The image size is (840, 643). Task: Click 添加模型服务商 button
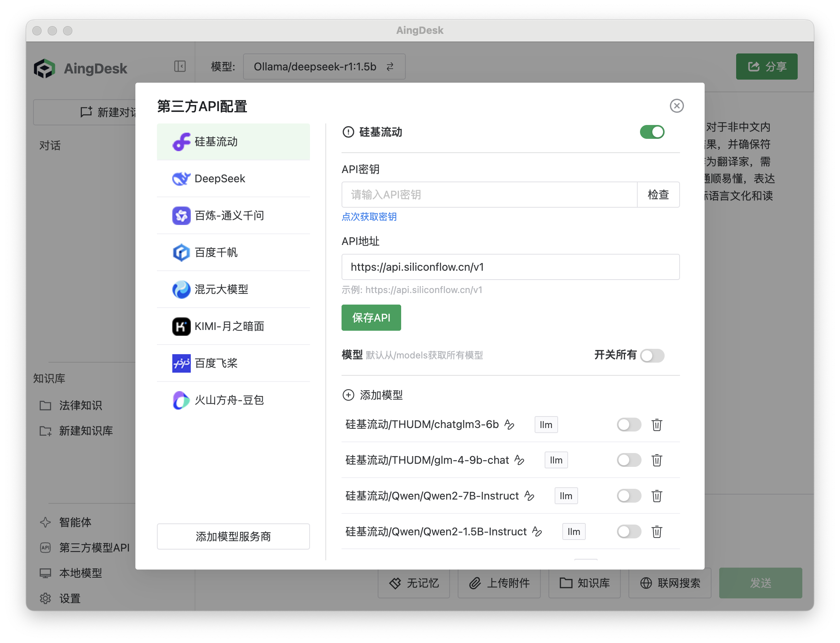[233, 536]
